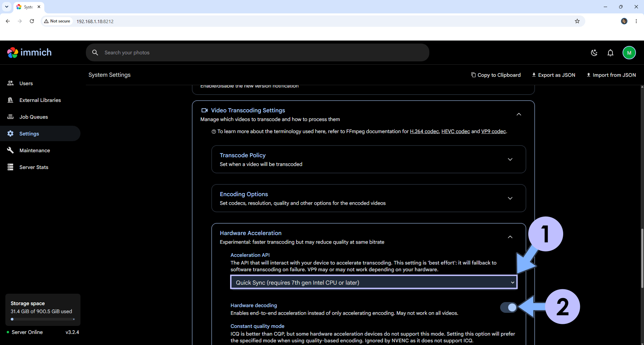Go to External Libraries page

pyautogui.click(x=40, y=100)
